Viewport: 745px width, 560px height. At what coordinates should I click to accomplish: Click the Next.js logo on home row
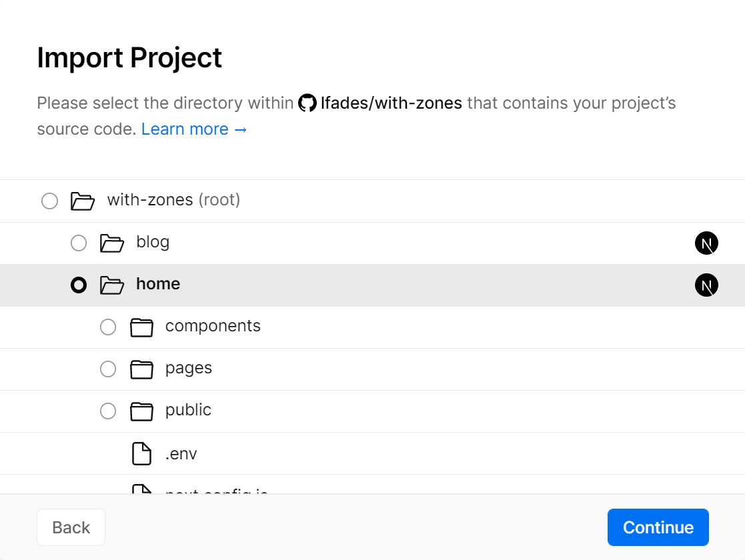706,285
